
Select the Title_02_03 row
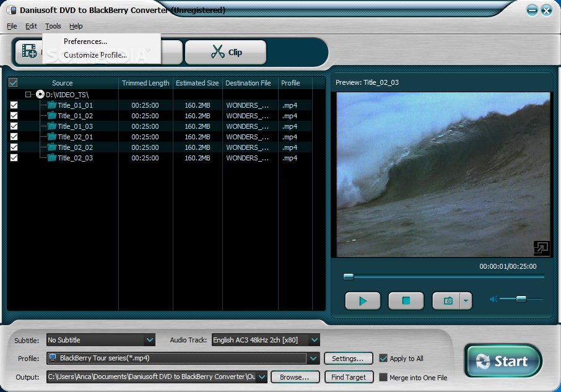159,158
